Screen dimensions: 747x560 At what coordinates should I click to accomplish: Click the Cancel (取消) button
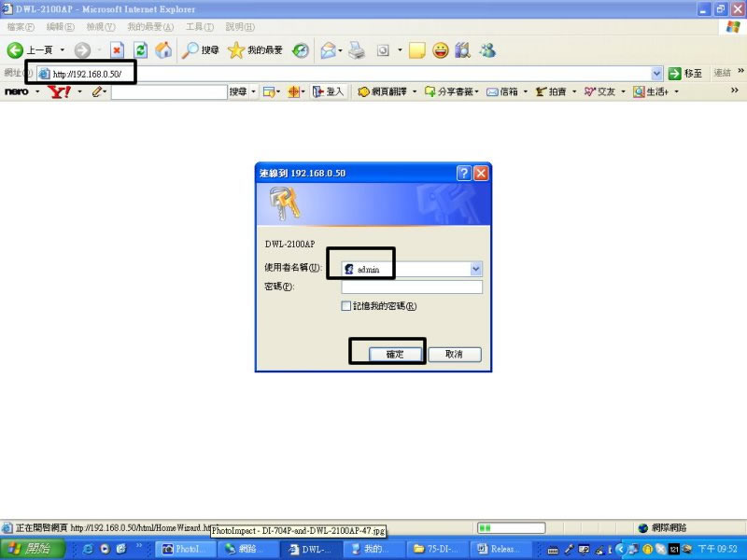click(455, 355)
